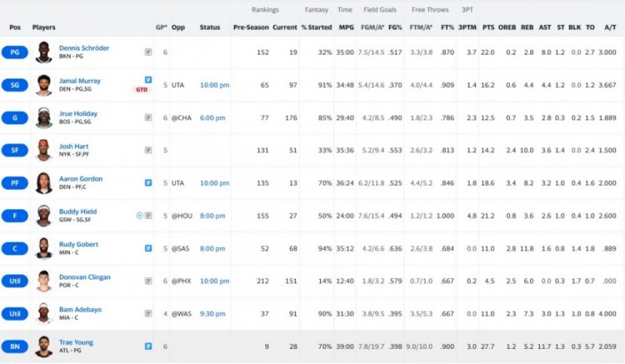Open Donovan Clingan's player page link
The height and width of the screenshot is (364, 625).
pyautogui.click(x=84, y=277)
